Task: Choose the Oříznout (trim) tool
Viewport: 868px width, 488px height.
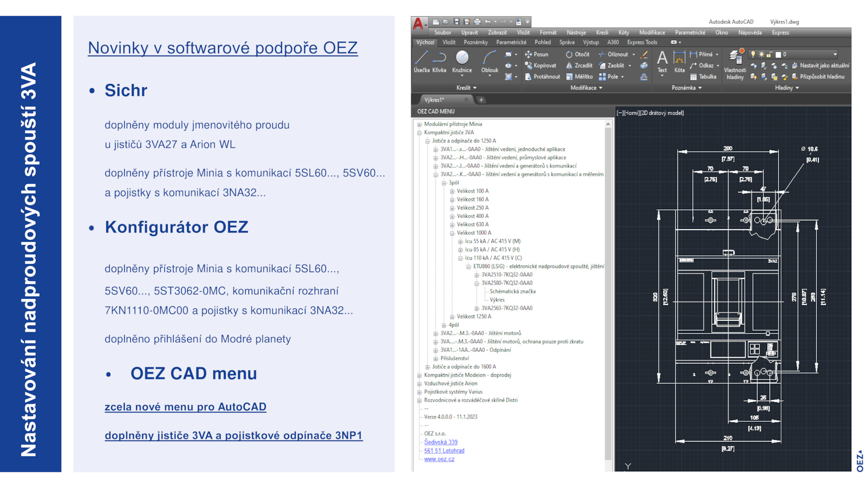Action: point(614,54)
